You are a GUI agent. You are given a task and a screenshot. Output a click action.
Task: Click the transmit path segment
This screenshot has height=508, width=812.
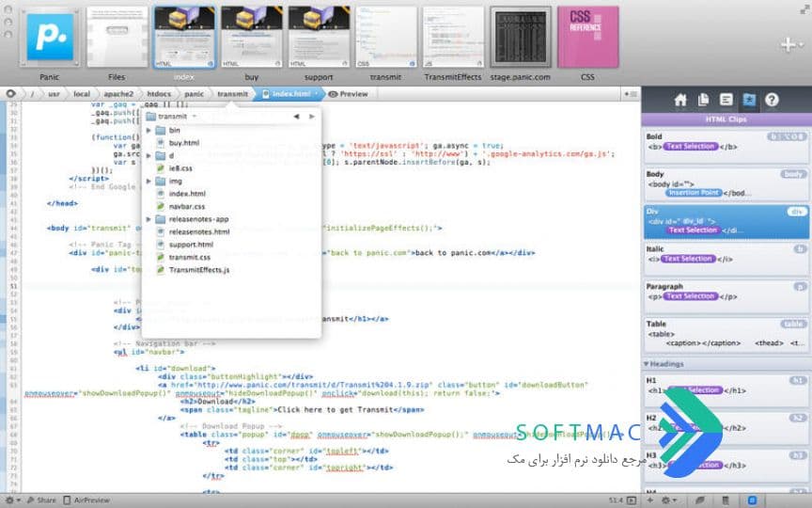tap(232, 94)
